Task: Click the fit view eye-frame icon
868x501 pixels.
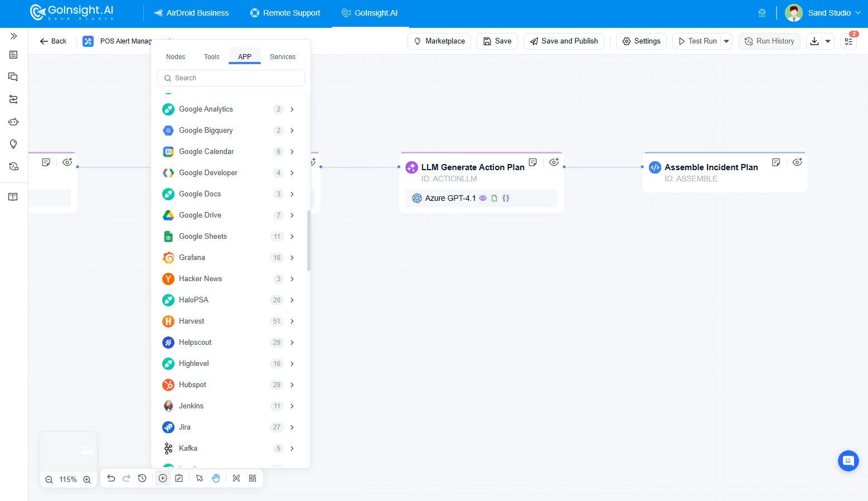Action: pos(236,478)
